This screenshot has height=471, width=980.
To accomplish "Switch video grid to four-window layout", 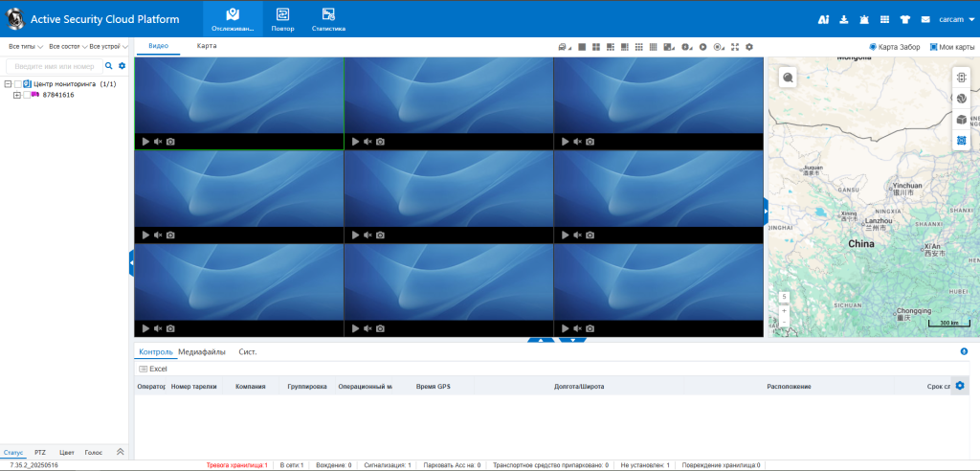I will point(595,46).
